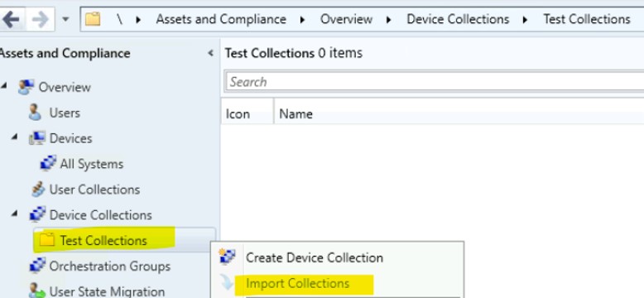
Task: Select the root backslash in breadcrumb
Action: pos(119,19)
